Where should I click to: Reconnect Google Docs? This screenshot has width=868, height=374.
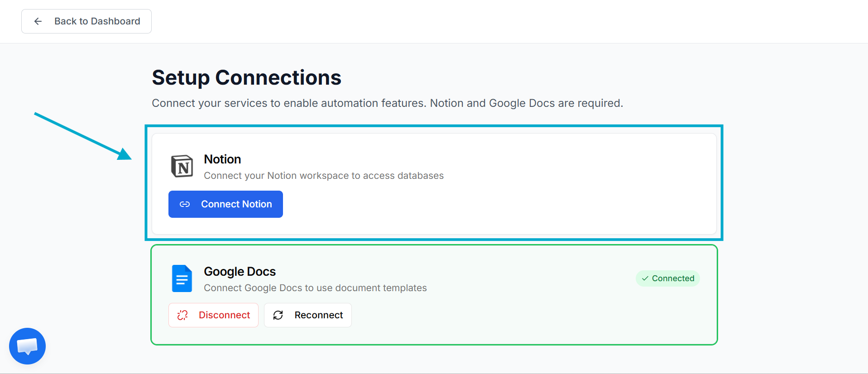tap(308, 315)
